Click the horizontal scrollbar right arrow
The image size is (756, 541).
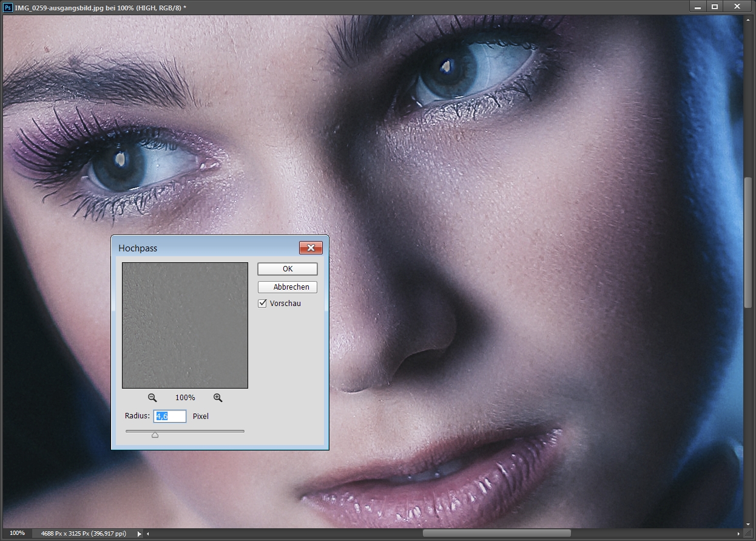tap(740, 534)
